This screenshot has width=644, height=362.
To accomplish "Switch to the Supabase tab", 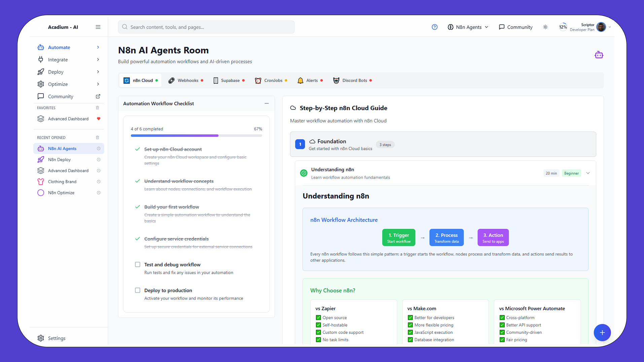I will coord(229,80).
